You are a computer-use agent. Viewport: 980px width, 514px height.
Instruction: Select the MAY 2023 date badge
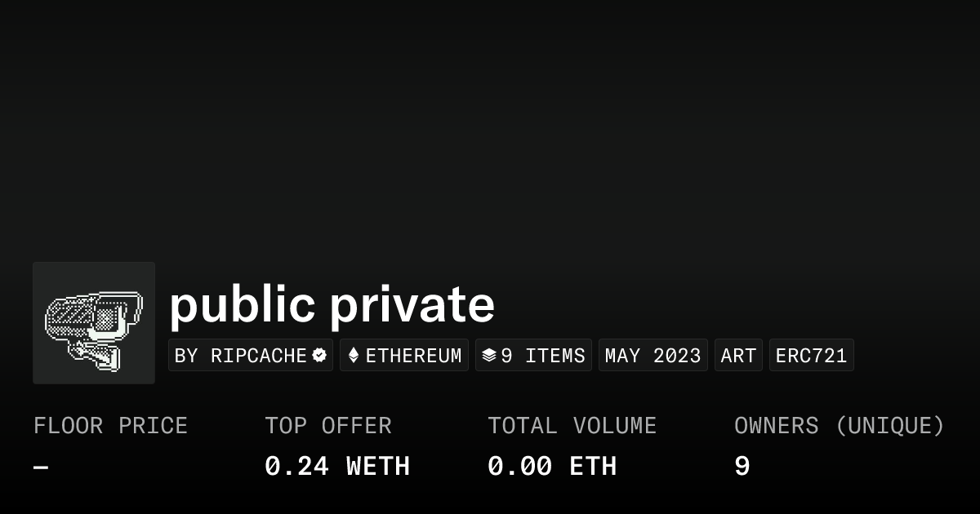click(653, 355)
